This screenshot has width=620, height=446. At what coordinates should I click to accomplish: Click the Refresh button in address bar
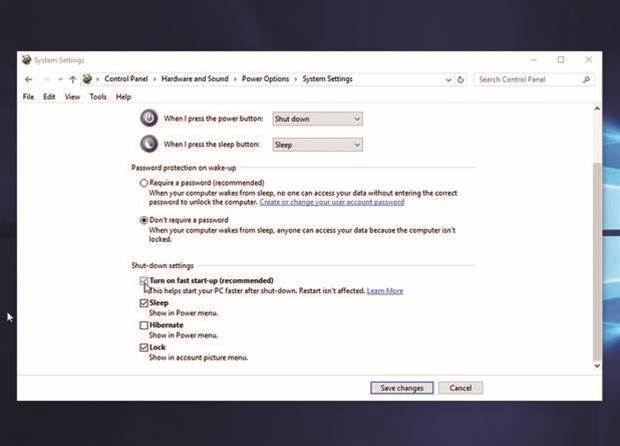(461, 79)
